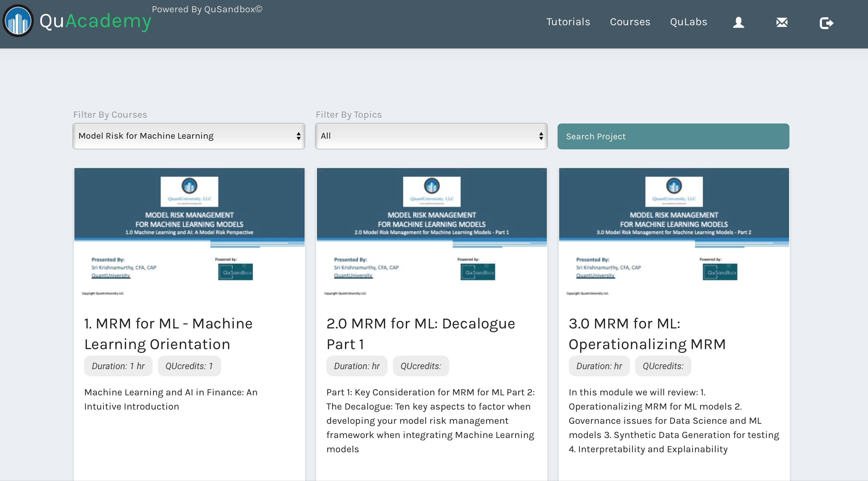This screenshot has width=868, height=481.
Task: Open the QuLabs menu item
Action: point(689,22)
